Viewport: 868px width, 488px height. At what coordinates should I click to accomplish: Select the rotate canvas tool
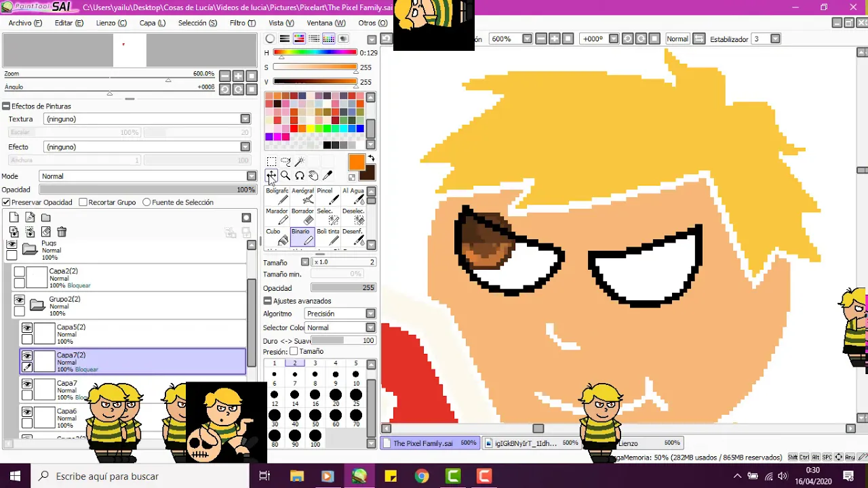299,176
